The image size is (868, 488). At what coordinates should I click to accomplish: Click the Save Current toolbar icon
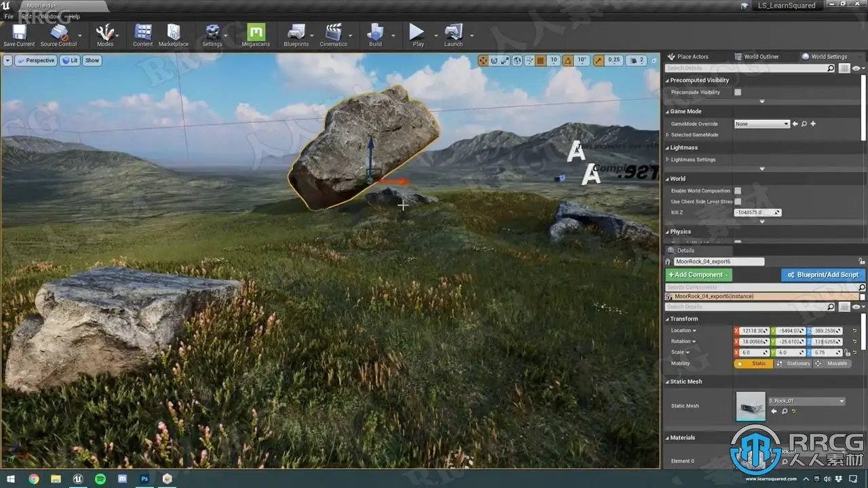click(19, 33)
